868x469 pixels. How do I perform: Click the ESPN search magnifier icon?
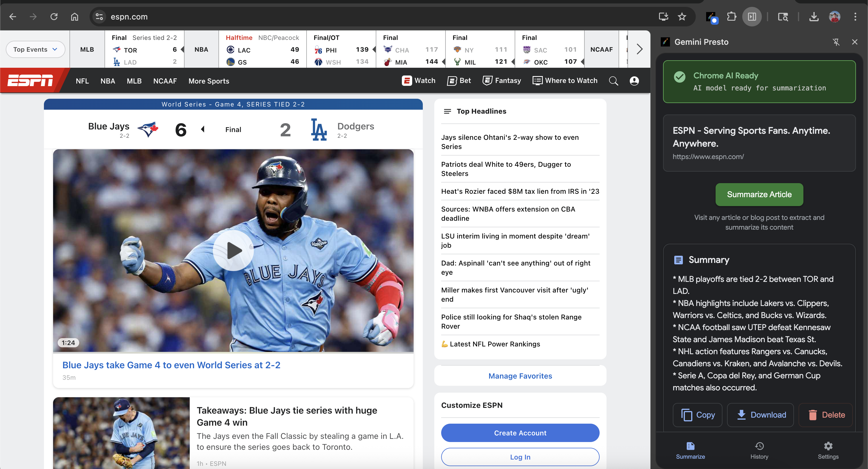point(613,81)
